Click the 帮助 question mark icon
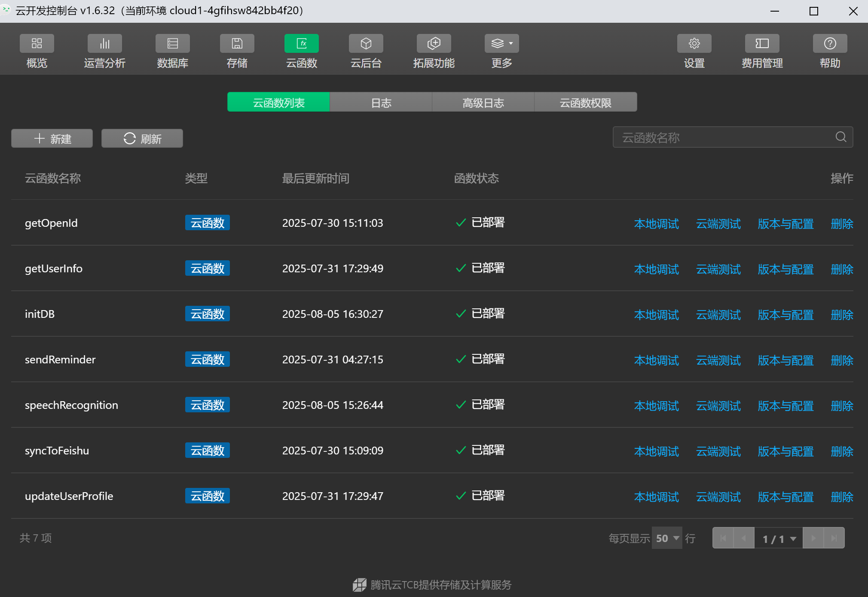Viewport: 868px width, 597px height. tap(830, 43)
